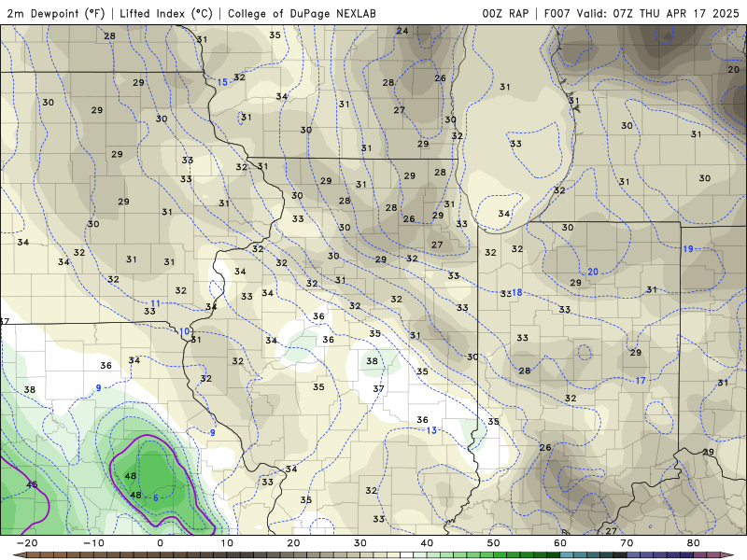Click the color scale label -20
This screenshot has height=560, width=747.
tap(27, 543)
